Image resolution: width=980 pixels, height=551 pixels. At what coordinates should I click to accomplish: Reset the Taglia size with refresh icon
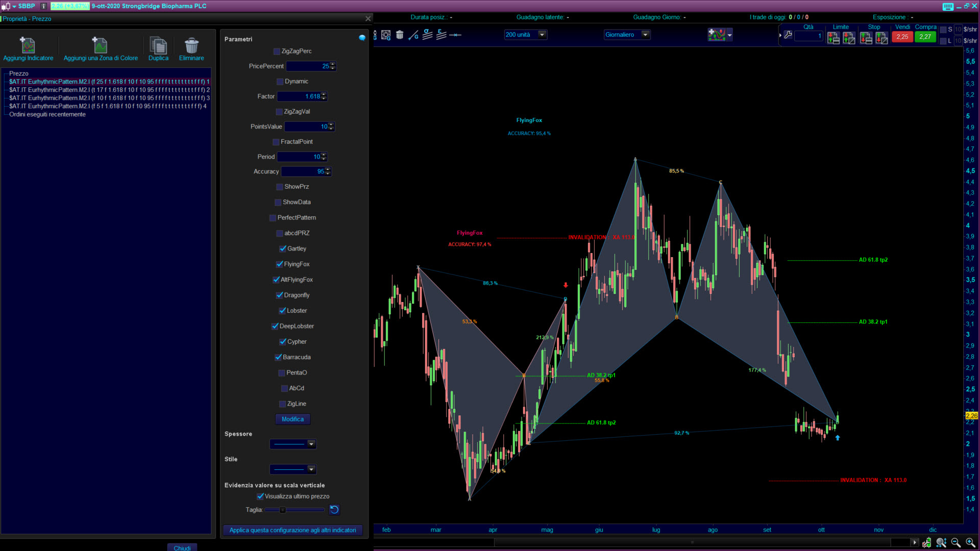[x=334, y=510]
